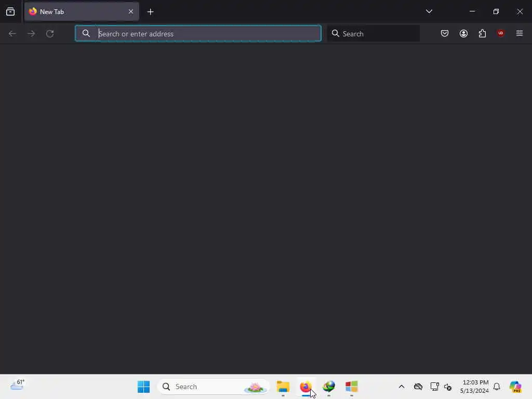Open the uBlock Origin extension
Image resolution: width=532 pixels, height=399 pixels.
coord(501,33)
